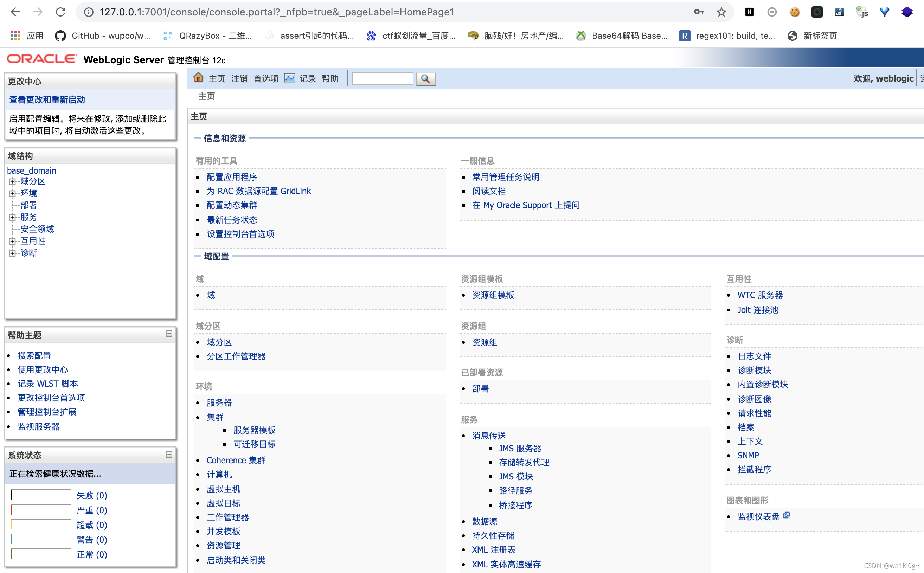The width and height of the screenshot is (924, 573).
Task: Open 帮助 in the toolbar
Action: (330, 78)
